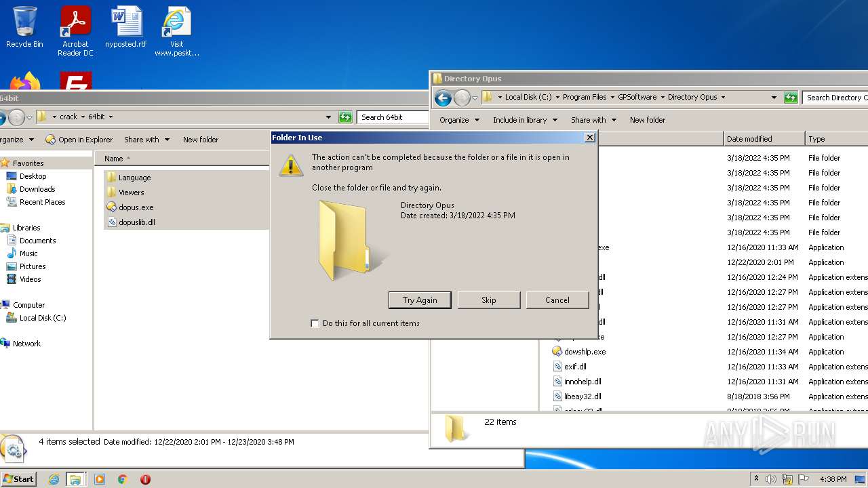
Task: Click Search Directory Opus input box
Action: tap(835, 98)
